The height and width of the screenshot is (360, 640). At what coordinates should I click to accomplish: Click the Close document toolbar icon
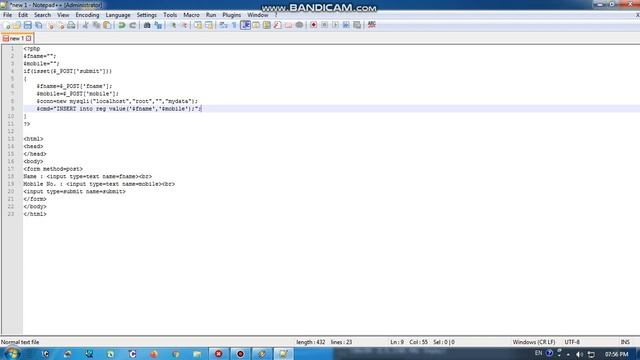tap(51, 25)
